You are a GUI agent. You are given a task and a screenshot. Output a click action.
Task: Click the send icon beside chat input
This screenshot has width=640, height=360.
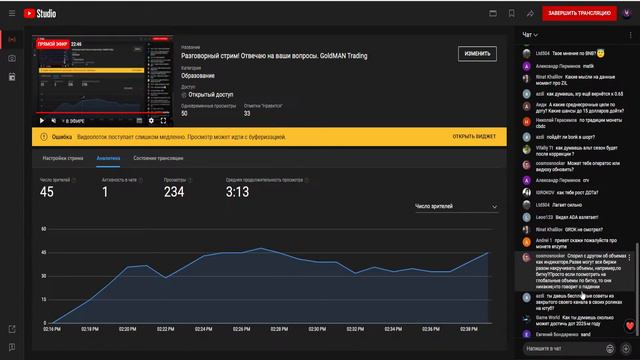(x=626, y=348)
